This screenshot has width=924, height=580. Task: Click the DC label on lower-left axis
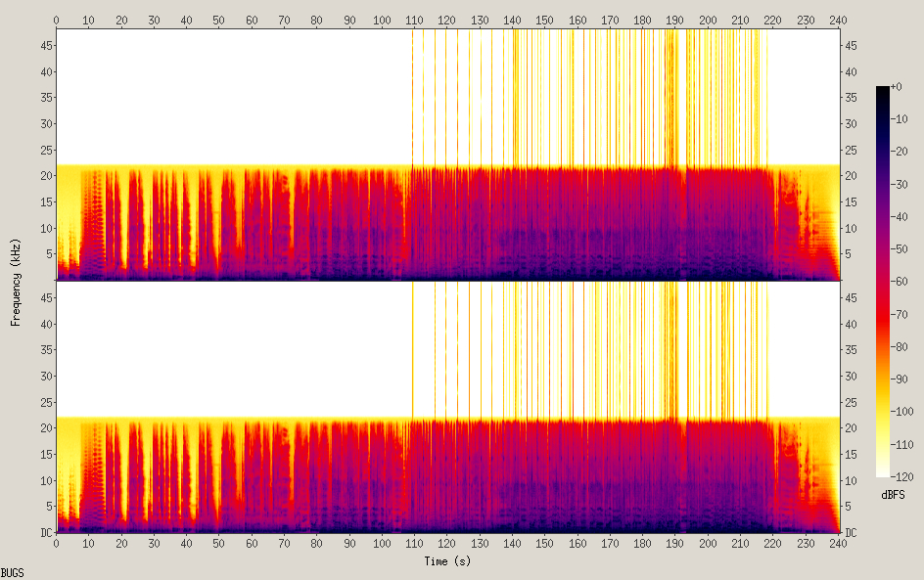tap(46, 532)
